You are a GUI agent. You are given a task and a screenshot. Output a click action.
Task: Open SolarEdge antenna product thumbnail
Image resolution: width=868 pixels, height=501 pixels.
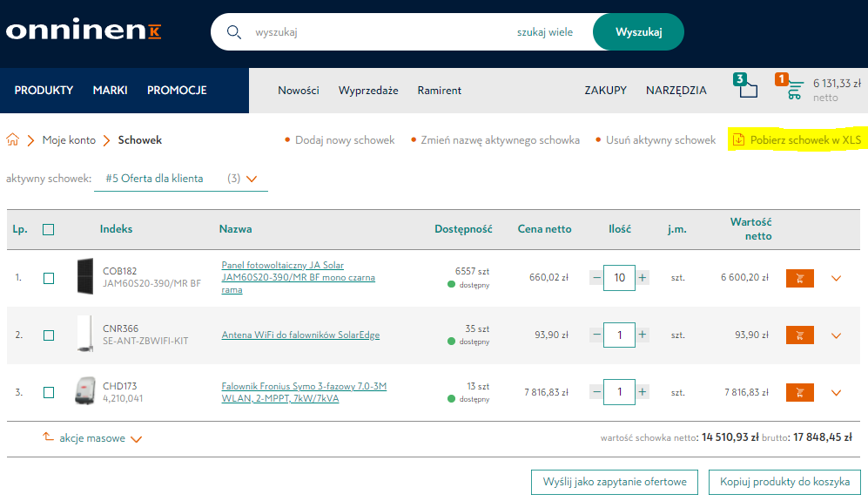tap(84, 334)
